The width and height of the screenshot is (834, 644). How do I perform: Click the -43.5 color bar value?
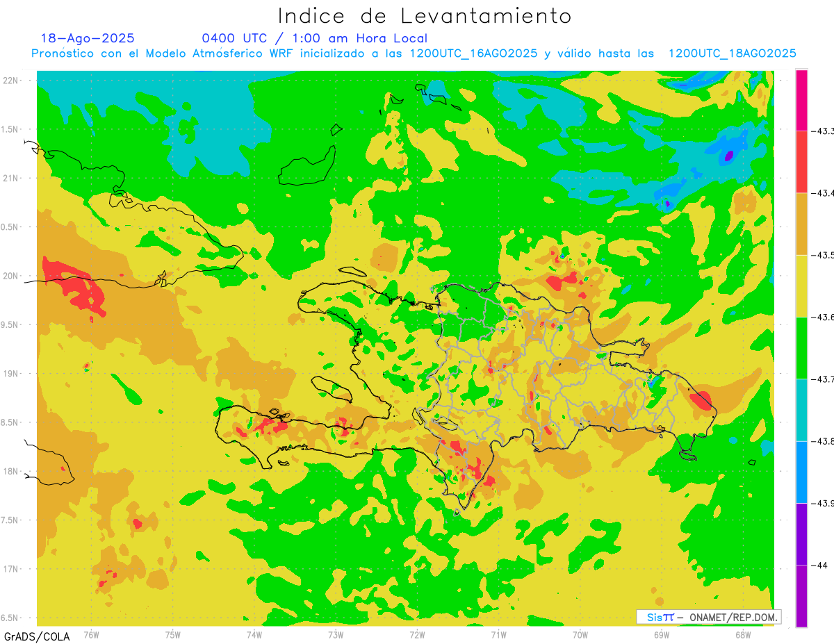tap(823, 255)
